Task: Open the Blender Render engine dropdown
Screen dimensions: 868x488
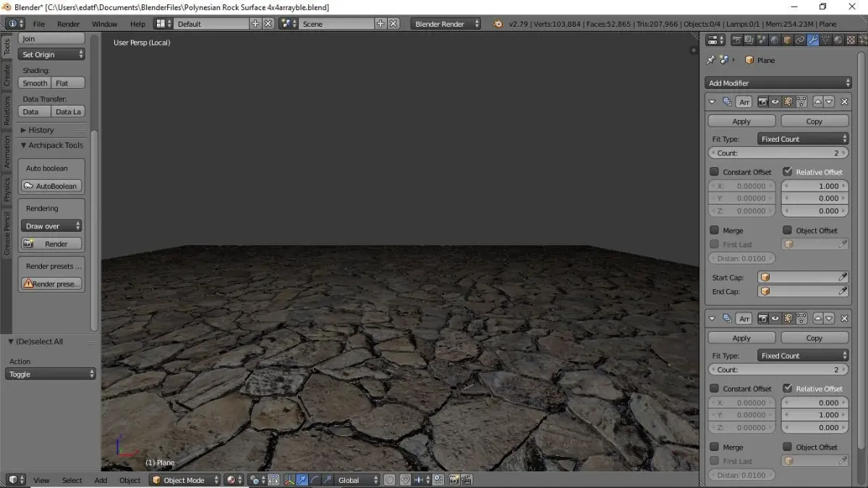Action: [x=446, y=24]
